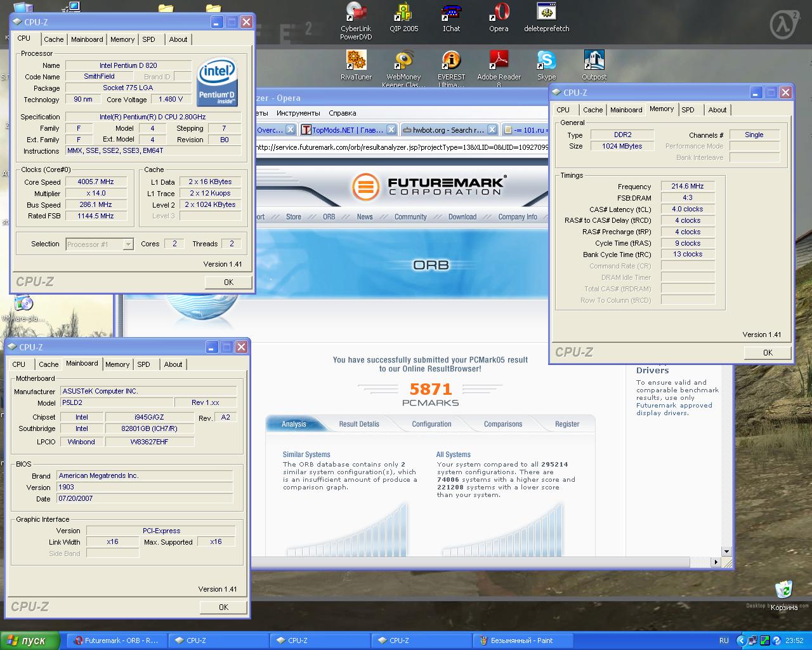
Task: Open Register tab on ORB page
Action: point(567,424)
